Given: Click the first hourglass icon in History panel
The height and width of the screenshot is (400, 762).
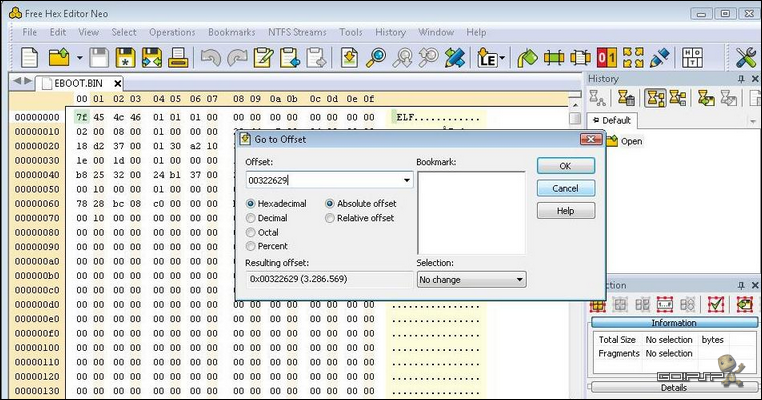Looking at the screenshot, I should click(x=597, y=98).
